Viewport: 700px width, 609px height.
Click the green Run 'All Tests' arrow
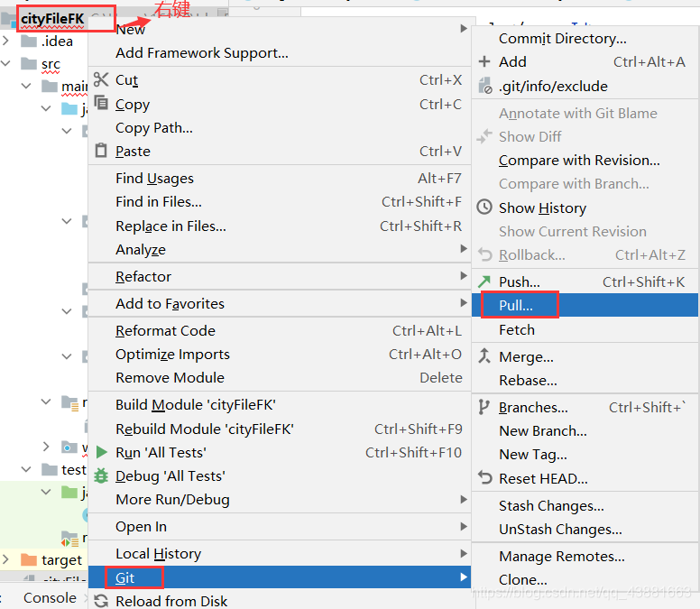[101, 452]
